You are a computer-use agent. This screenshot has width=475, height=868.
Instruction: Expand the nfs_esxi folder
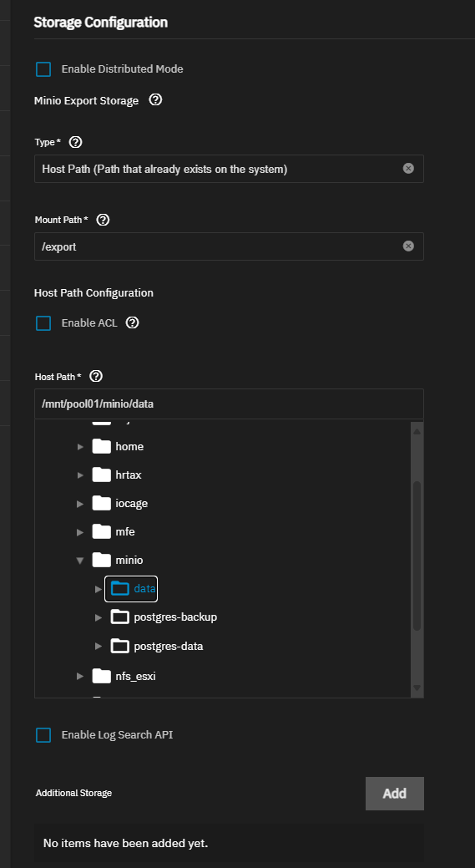[80, 676]
